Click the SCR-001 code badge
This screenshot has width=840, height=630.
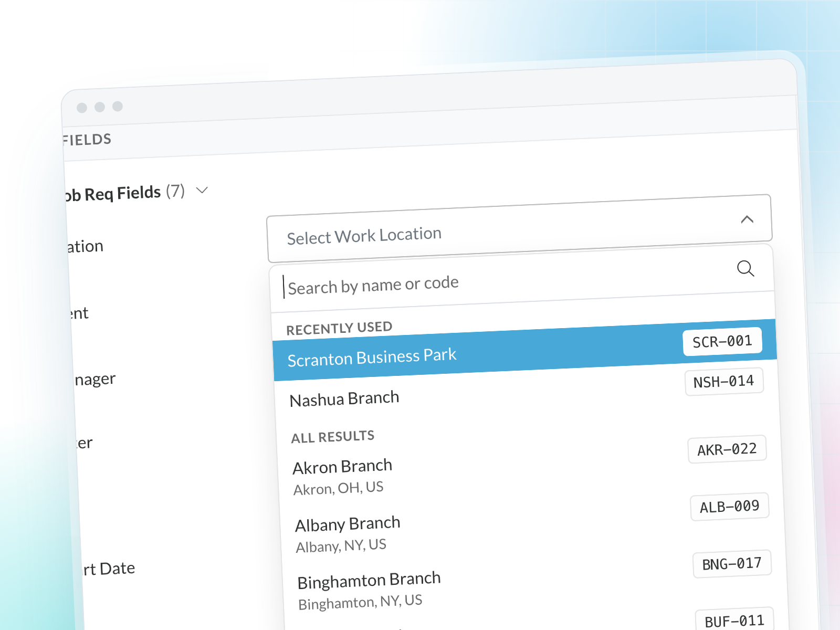coord(722,342)
